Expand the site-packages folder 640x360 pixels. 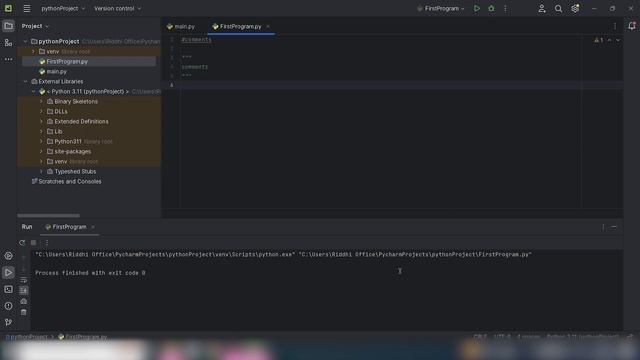click(x=41, y=151)
